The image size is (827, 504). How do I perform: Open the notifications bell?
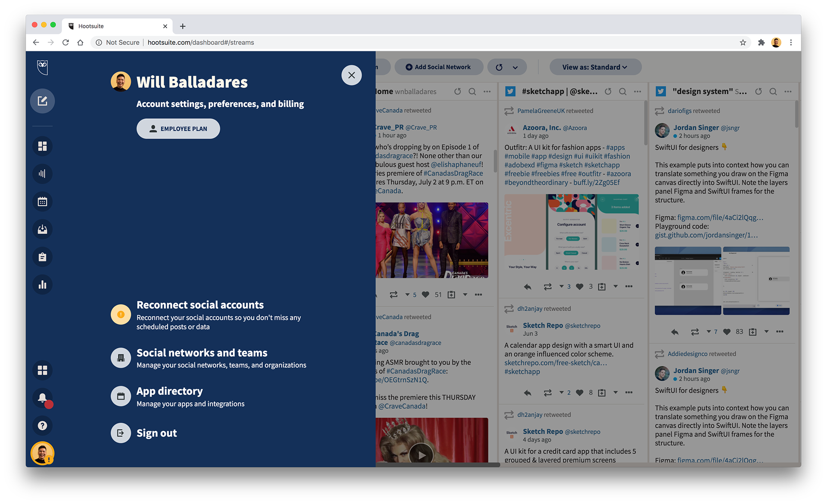(42, 398)
